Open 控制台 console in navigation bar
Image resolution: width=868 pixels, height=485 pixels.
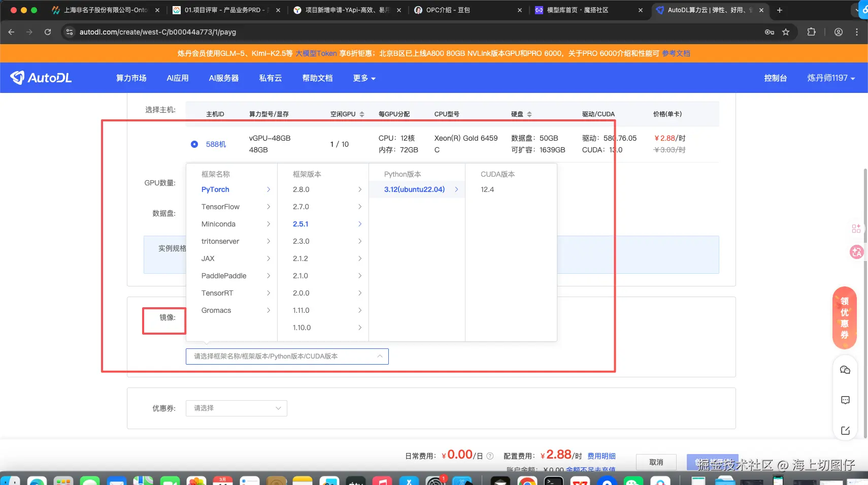776,78
